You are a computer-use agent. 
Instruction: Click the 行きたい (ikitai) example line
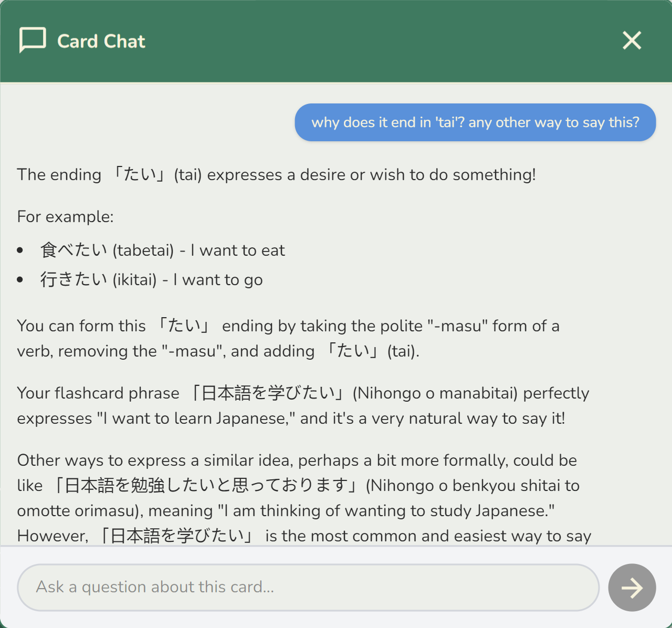152,280
